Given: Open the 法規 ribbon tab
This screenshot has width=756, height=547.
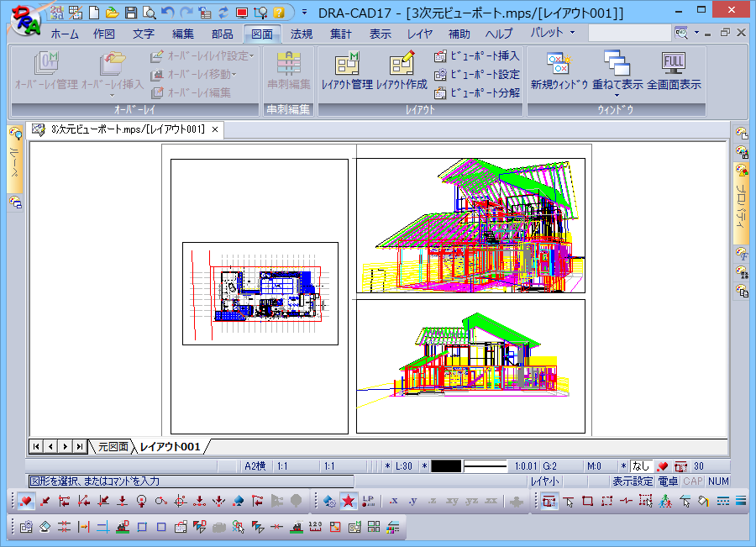Looking at the screenshot, I should tap(302, 34).
